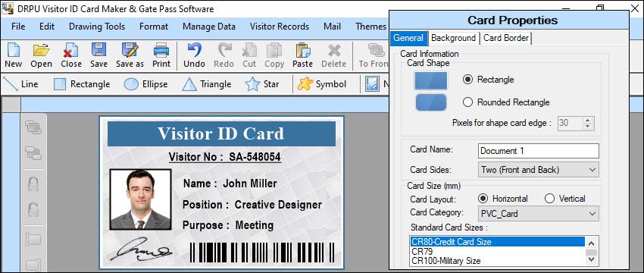Switch to the General tab
644x273 pixels.
point(408,38)
